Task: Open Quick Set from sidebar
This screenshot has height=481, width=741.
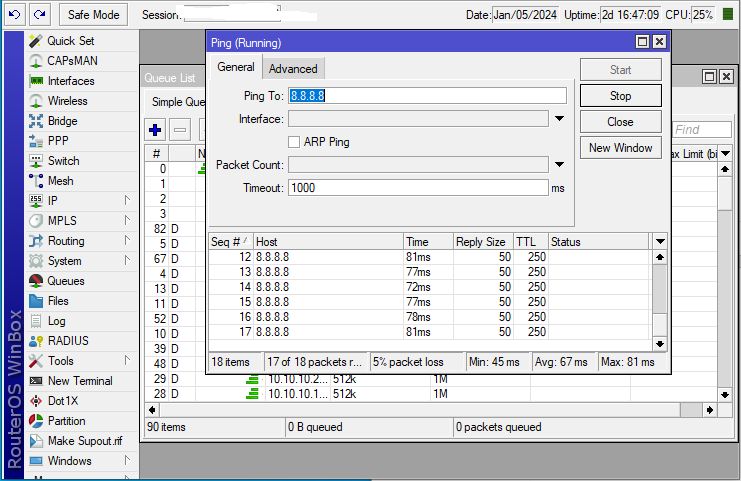Action: [70, 41]
